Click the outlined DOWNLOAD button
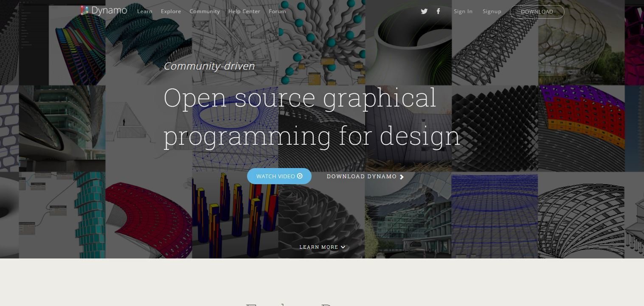The width and height of the screenshot is (644, 306). coord(537,12)
